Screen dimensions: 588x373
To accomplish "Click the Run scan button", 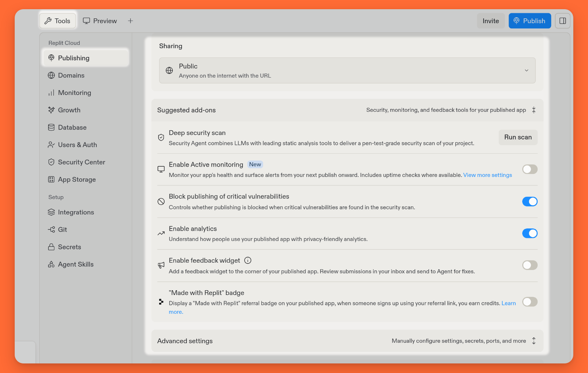I will point(518,137).
